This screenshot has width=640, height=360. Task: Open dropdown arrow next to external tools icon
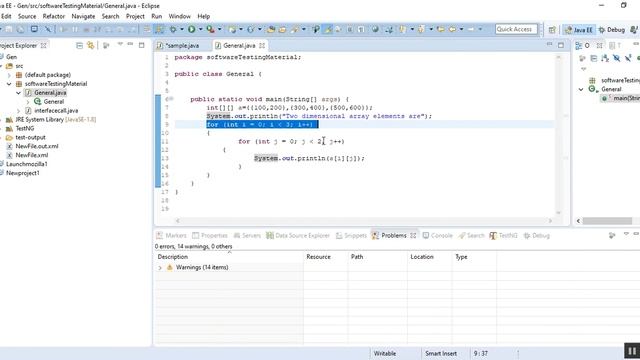(x=220, y=29)
